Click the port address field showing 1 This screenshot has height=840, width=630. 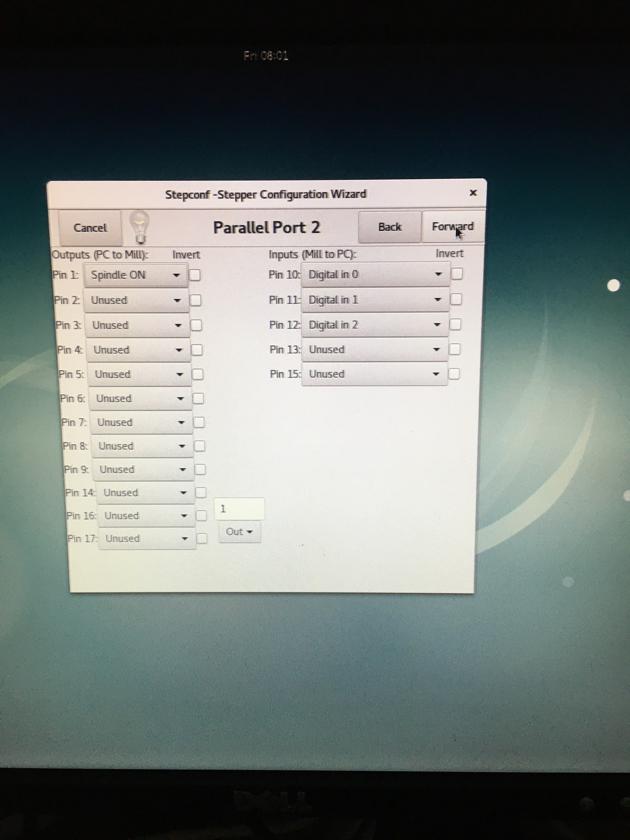[239, 509]
